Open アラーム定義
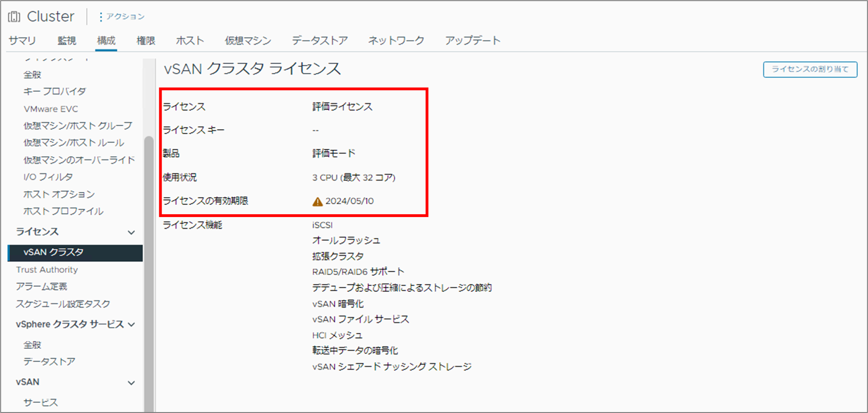 coord(41,287)
